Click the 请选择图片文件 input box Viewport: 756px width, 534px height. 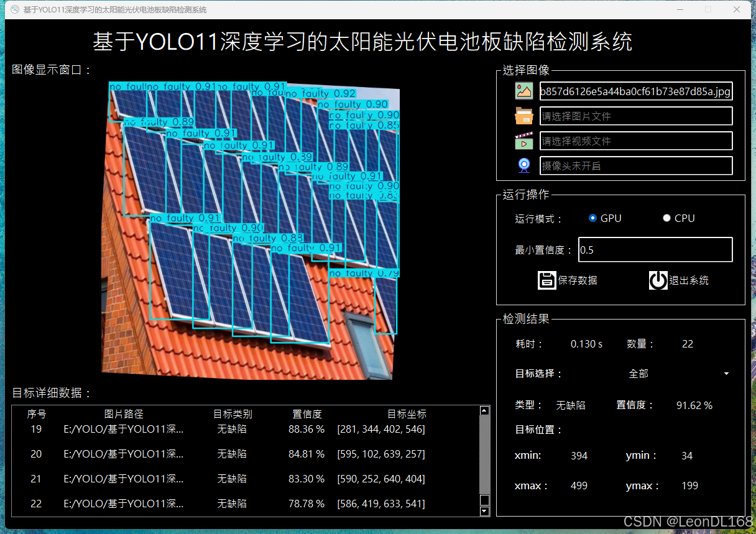(x=636, y=116)
